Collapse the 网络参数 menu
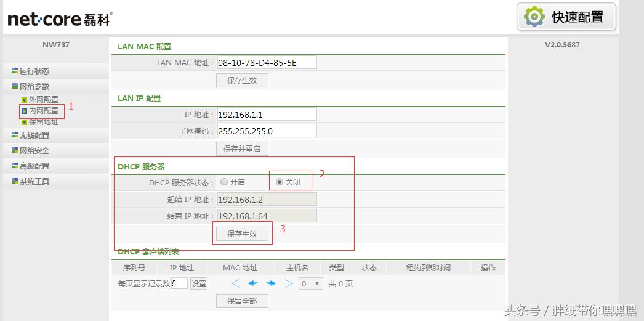The width and height of the screenshot is (644, 321). click(34, 87)
